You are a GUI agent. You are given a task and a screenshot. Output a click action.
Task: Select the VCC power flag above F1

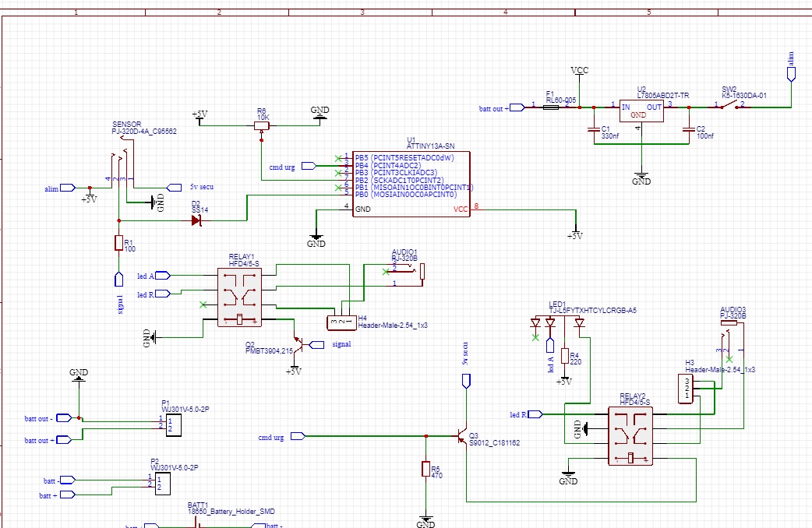coord(580,71)
